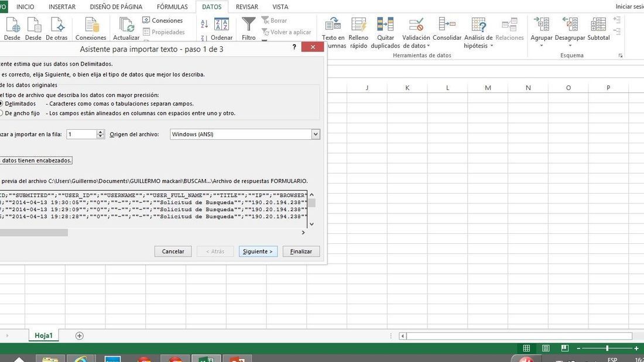This screenshot has height=362, width=644.
Task: Click zoom out minus button
Action: pyautogui.click(x=578, y=348)
